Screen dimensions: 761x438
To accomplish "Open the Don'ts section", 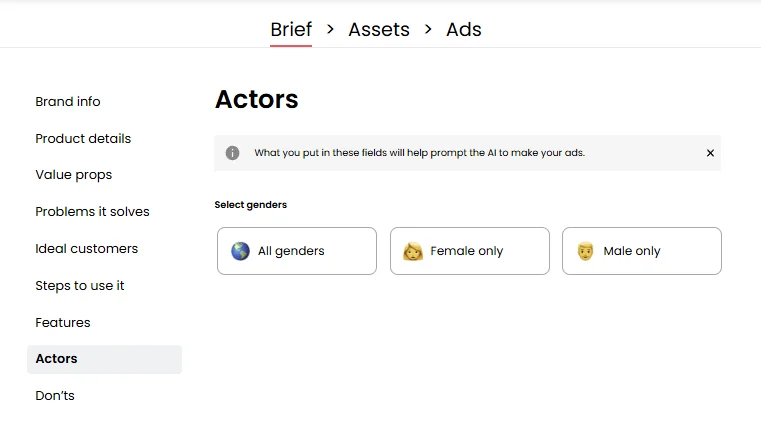I will pos(55,396).
